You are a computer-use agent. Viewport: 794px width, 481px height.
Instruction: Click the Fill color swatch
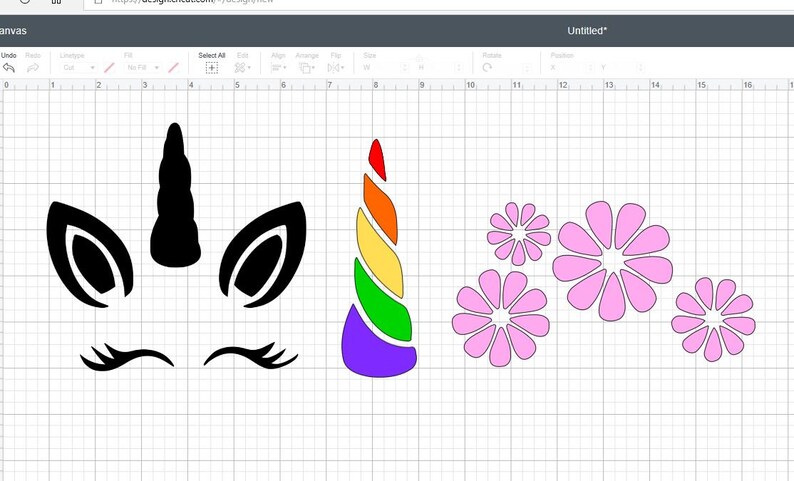[173, 67]
